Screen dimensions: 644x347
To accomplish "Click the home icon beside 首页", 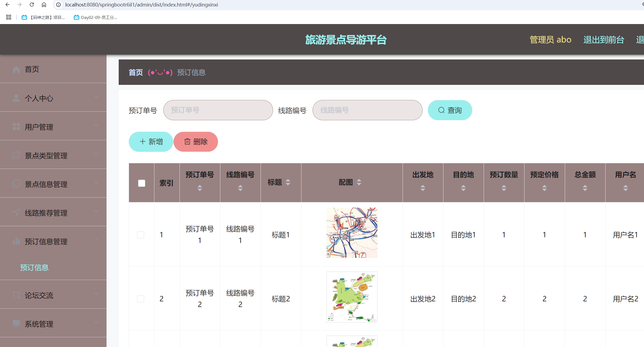I will [16, 69].
